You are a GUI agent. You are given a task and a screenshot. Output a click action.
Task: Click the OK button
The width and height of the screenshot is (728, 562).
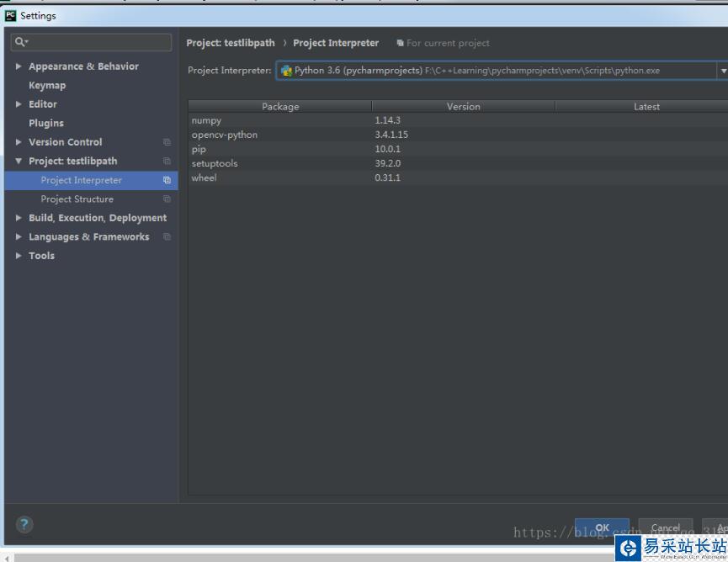pyautogui.click(x=602, y=528)
